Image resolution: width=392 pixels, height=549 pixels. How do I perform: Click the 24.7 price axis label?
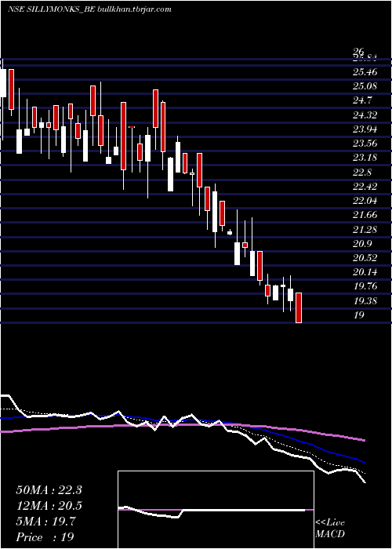click(362, 101)
